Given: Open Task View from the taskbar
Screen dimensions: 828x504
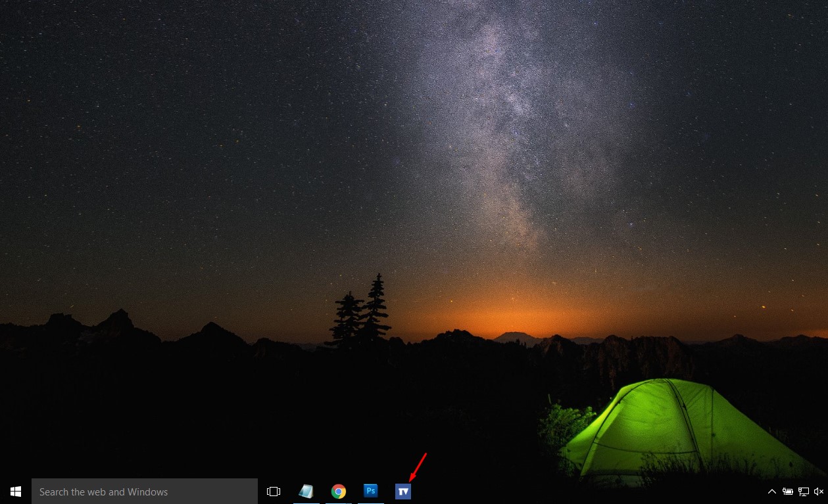Looking at the screenshot, I should coord(274,492).
